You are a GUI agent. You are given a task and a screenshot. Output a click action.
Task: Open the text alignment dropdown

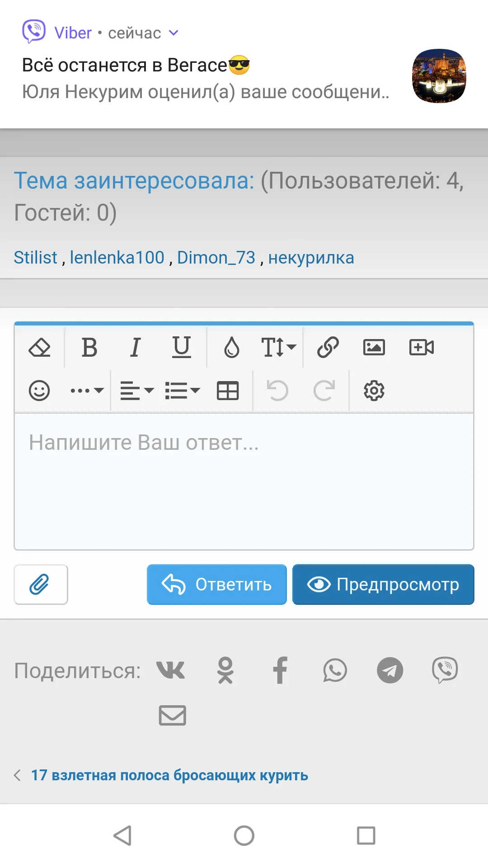coord(137,391)
